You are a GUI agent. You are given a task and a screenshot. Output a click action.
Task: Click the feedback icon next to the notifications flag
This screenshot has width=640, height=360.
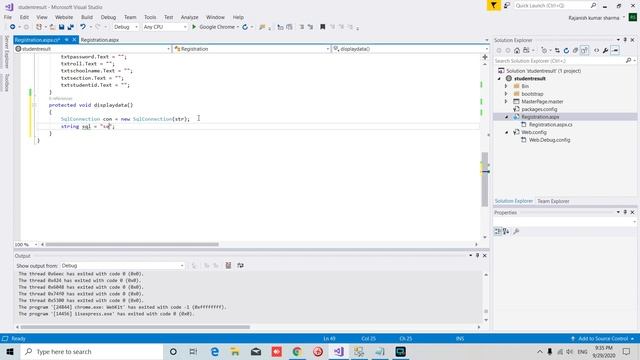tap(507, 5)
